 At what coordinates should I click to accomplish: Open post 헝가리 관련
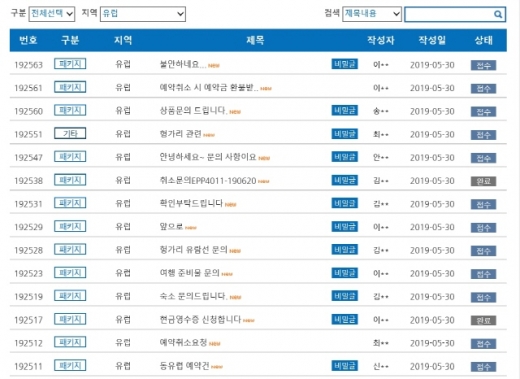pyautogui.click(x=180, y=134)
